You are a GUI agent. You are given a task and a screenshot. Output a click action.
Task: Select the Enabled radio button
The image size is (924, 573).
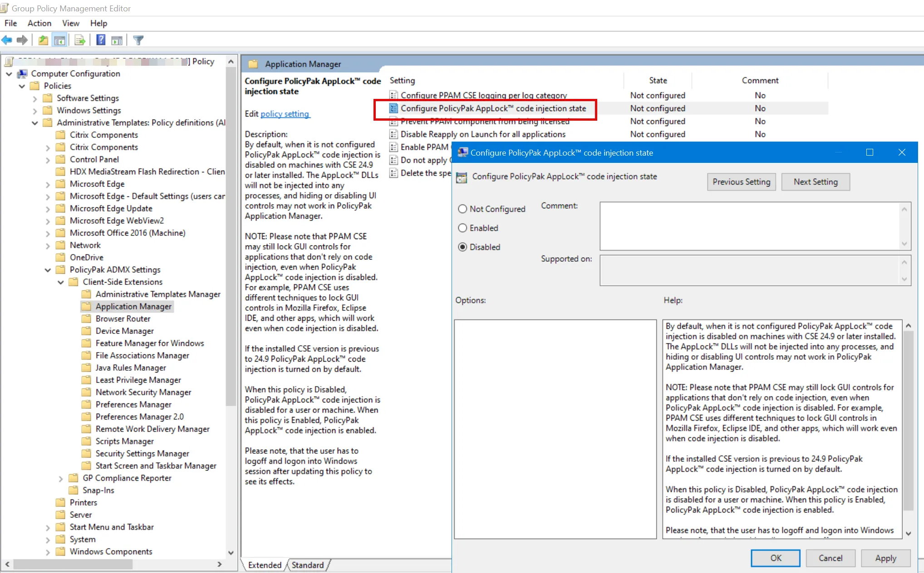pyautogui.click(x=462, y=228)
